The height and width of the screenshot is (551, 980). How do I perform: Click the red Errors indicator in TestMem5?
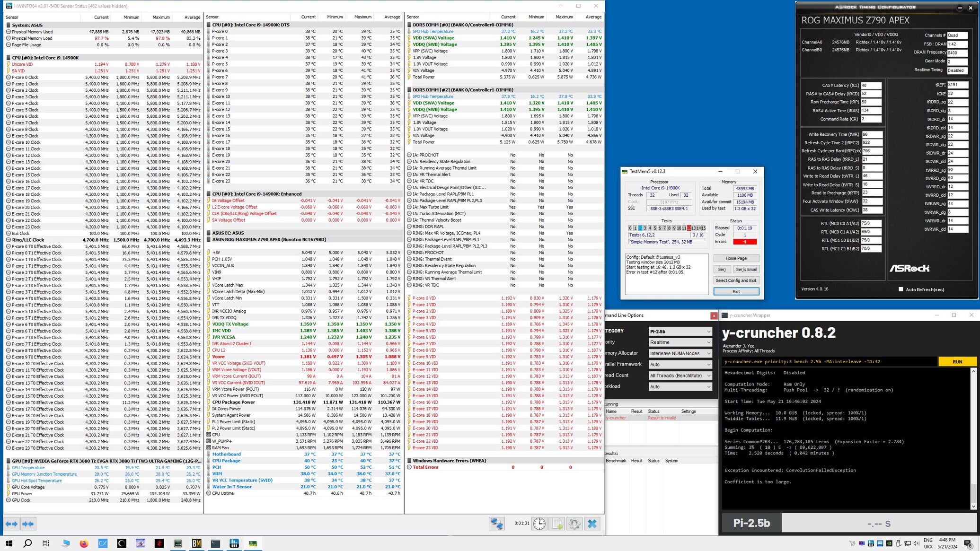coord(744,242)
